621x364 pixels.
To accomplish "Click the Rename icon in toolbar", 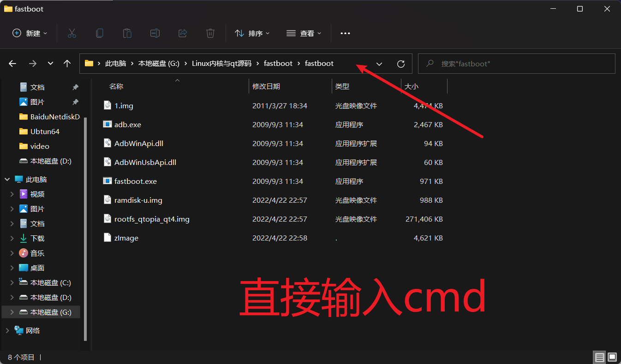I will [155, 33].
